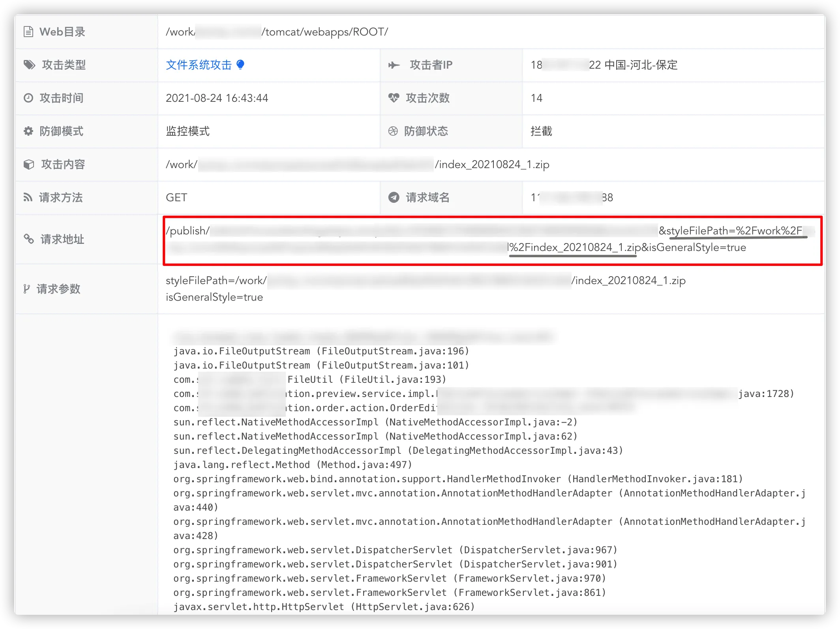Viewport: 840px width, 629px height.
Task: Click the paper-plane icon beside 请求域名
Action: point(394,197)
